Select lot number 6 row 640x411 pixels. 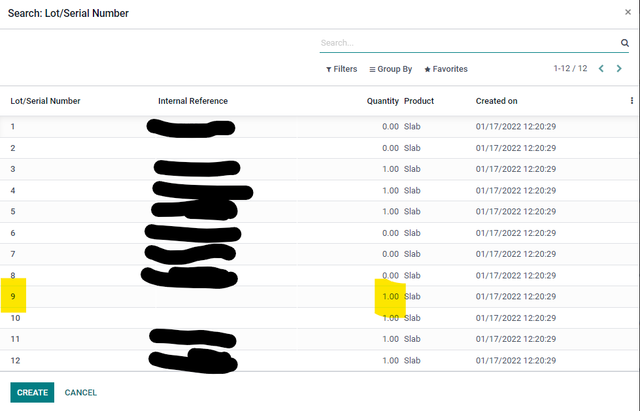pos(320,233)
